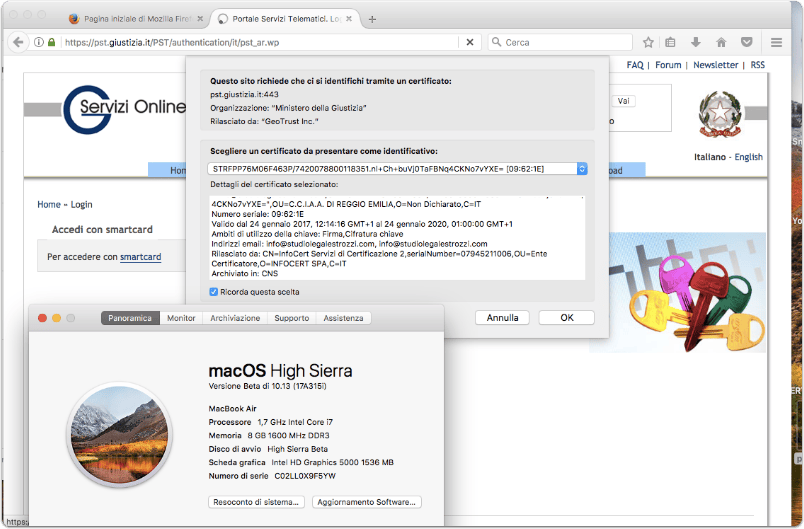The image size is (804, 529).
Task: Open Assistenza tab in About This Mac
Action: tap(343, 318)
